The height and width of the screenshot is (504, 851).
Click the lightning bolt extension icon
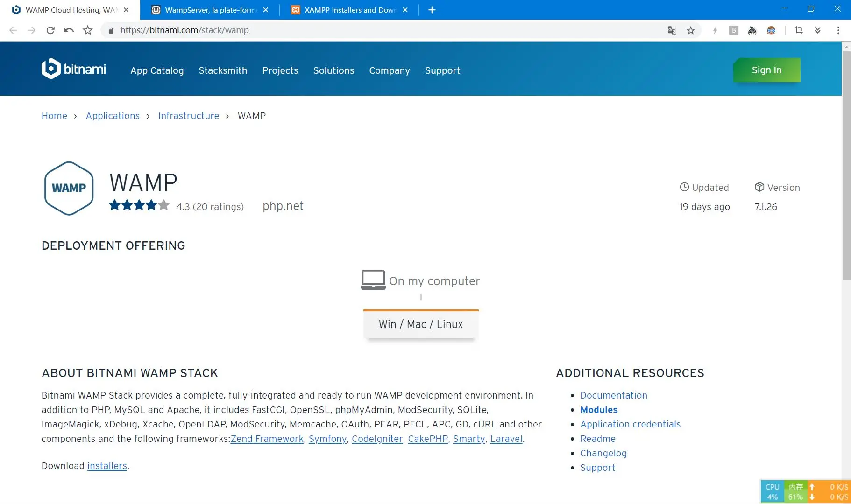(x=715, y=30)
